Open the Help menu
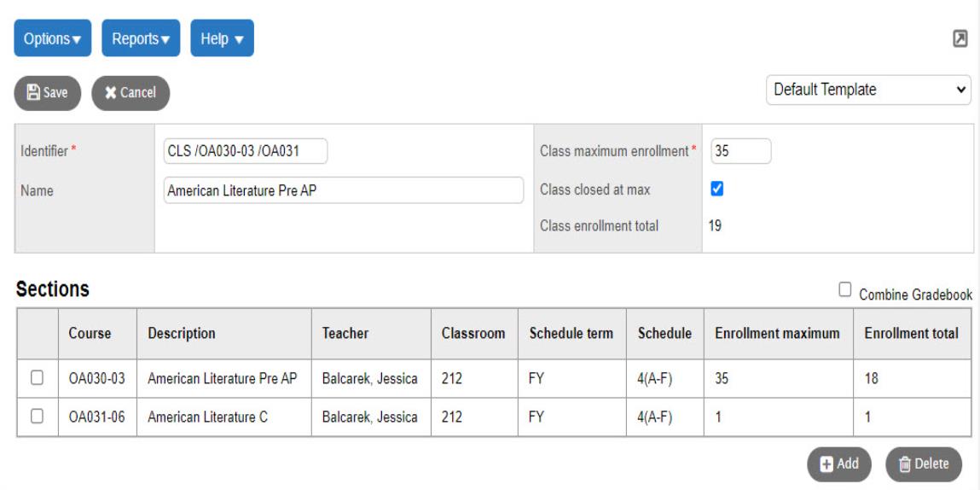 tap(222, 39)
